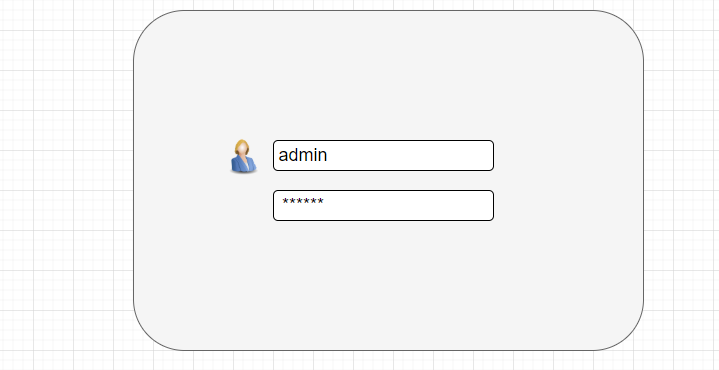Focus the username field containing admin
The image size is (719, 370).
[x=383, y=155]
